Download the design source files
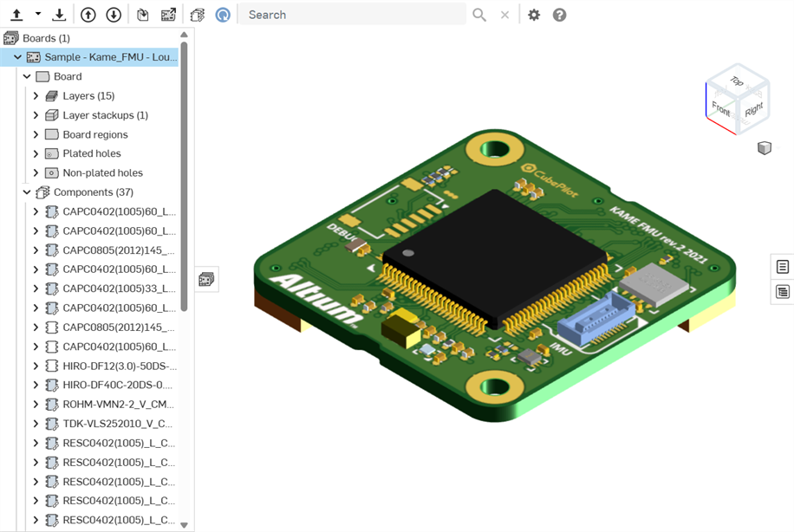The height and width of the screenshot is (532, 794). 59,15
